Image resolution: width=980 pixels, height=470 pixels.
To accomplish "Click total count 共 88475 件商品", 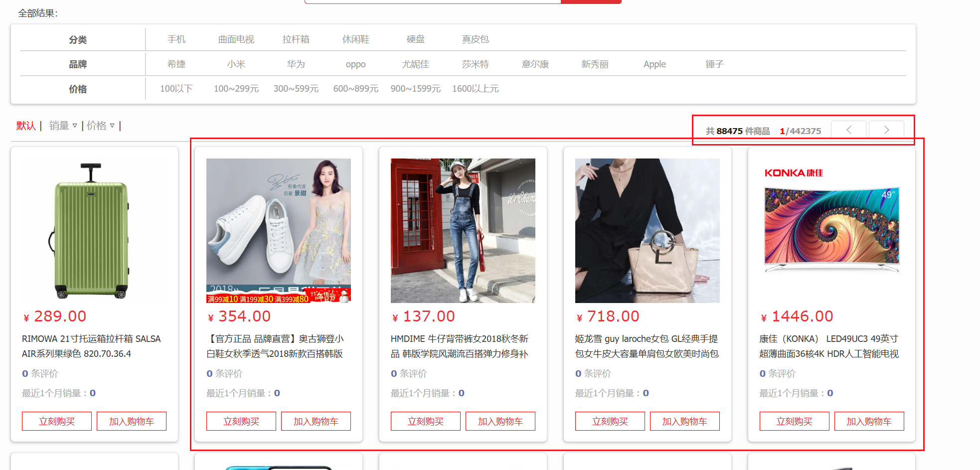I will click(738, 131).
